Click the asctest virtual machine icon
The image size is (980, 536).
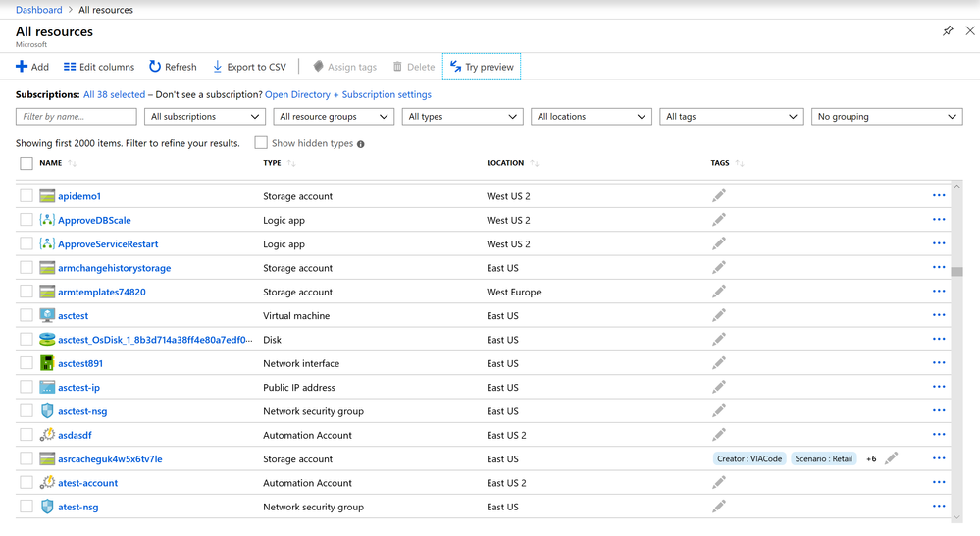coord(47,316)
